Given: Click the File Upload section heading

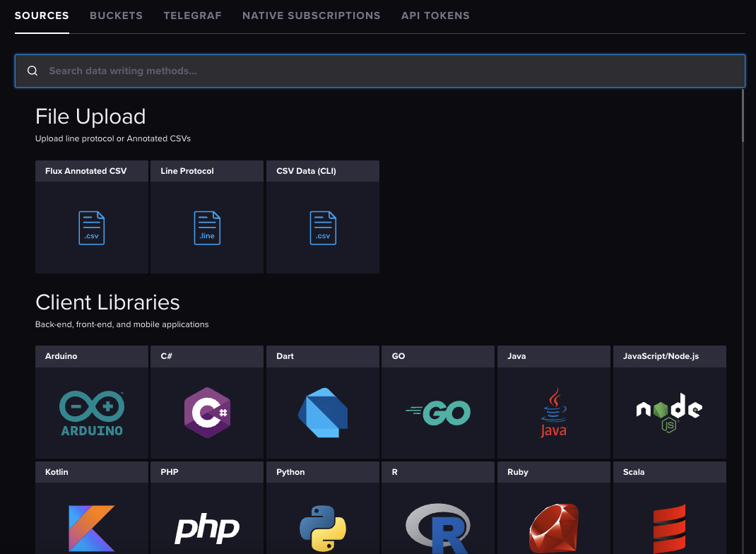Looking at the screenshot, I should pyautogui.click(x=90, y=117).
